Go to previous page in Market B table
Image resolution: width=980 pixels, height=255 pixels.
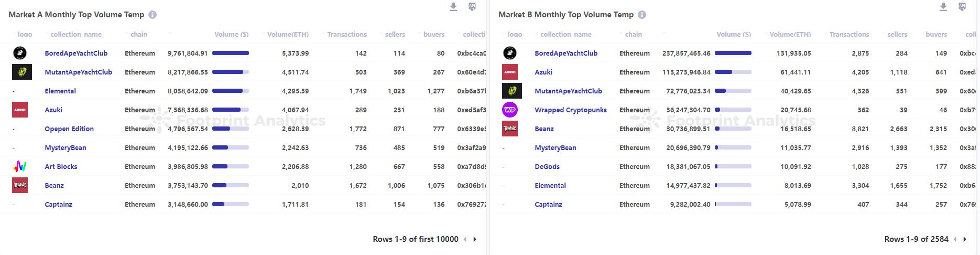pyautogui.click(x=955, y=239)
